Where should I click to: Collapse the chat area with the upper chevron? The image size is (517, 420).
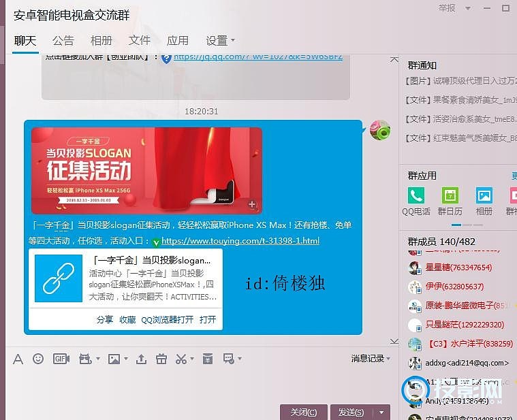(x=394, y=60)
